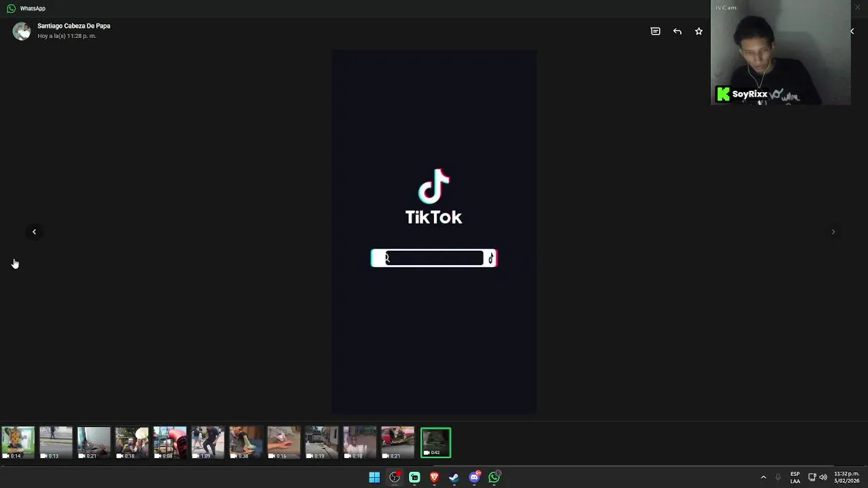
Task: Open volume control from the speaker icon
Action: coord(823,478)
